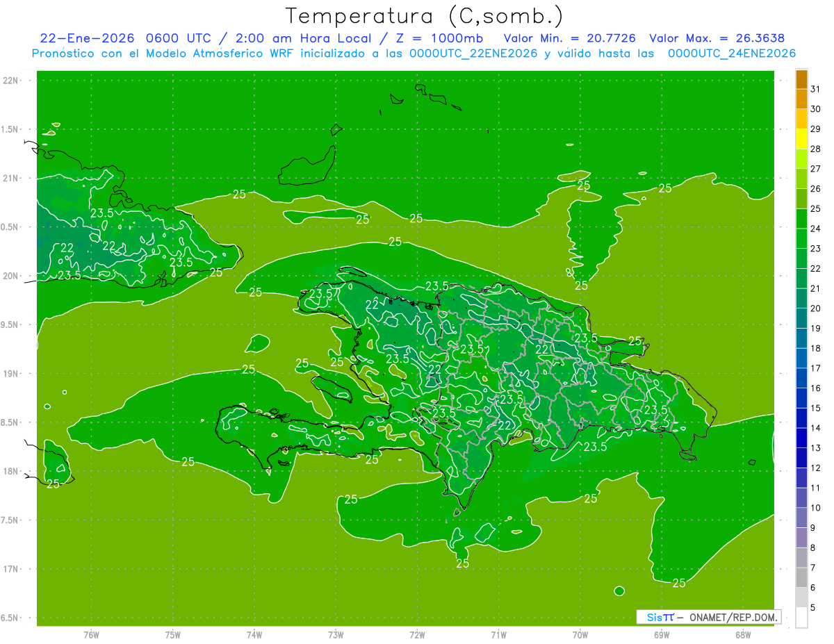Click the '72W' longitude axis label
This screenshot has width=834, height=644.
pyautogui.click(x=417, y=634)
